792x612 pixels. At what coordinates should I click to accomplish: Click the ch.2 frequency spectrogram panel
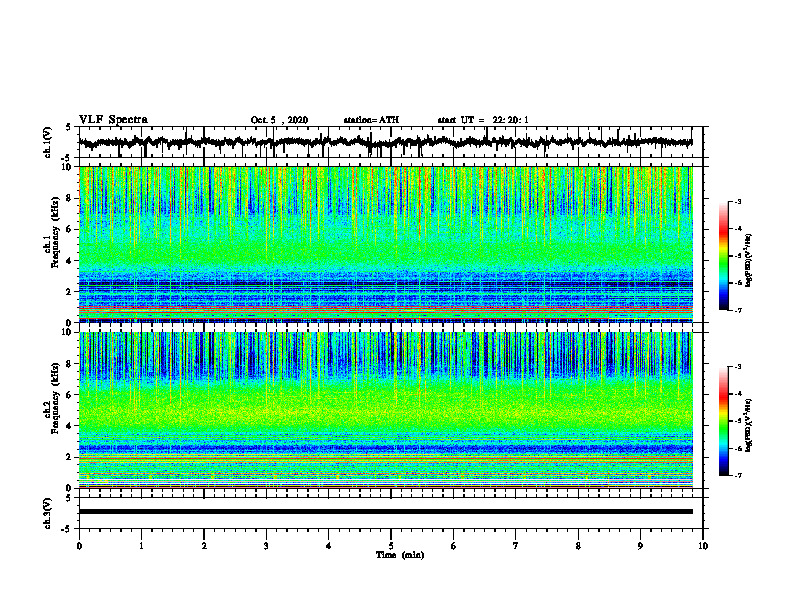point(386,410)
